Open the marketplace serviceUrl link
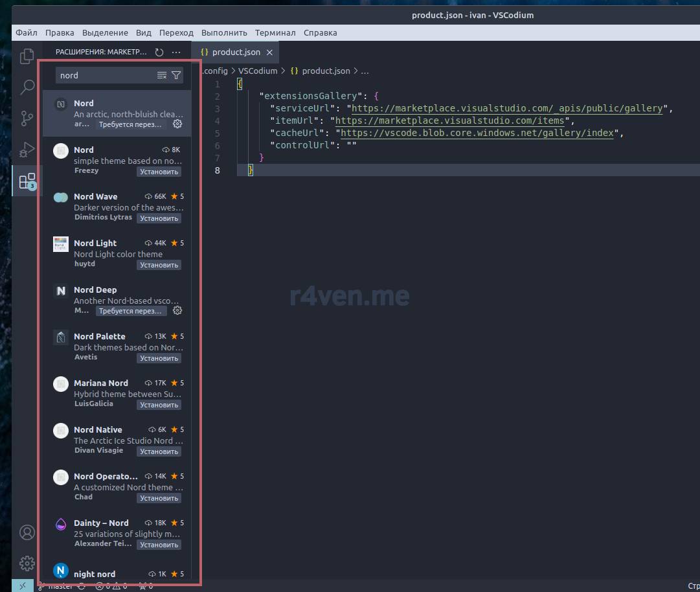 (x=507, y=109)
